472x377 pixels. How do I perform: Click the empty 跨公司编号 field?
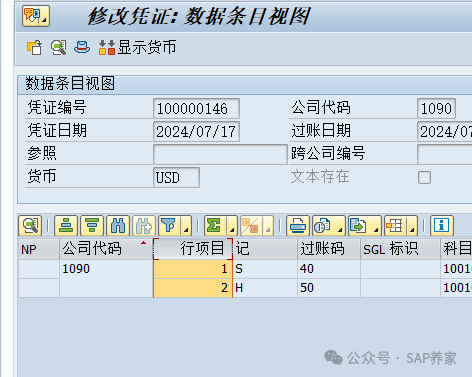[445, 154]
